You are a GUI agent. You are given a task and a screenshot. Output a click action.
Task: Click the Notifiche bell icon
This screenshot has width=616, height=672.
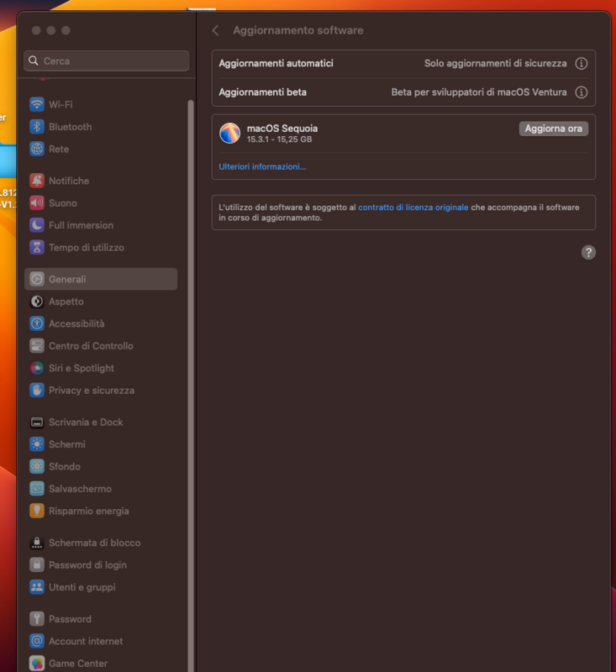37,181
